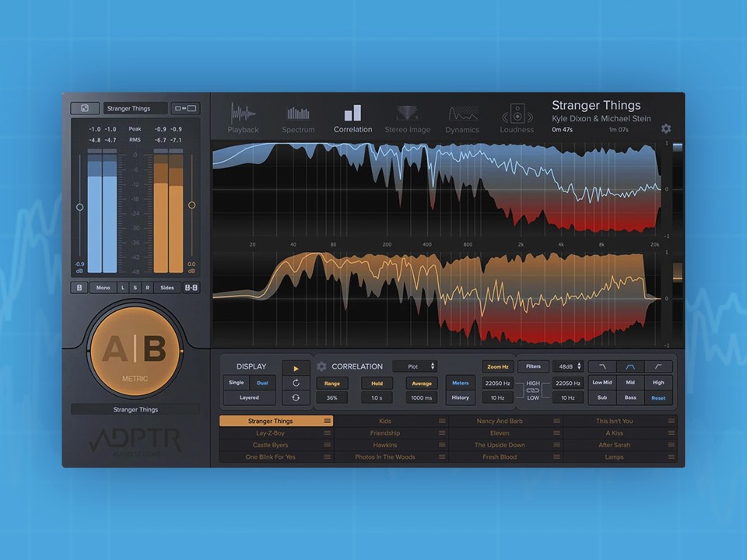This screenshot has height=560, width=747.
Task: Open menu icon on Lamps slot
Action: [672, 457]
